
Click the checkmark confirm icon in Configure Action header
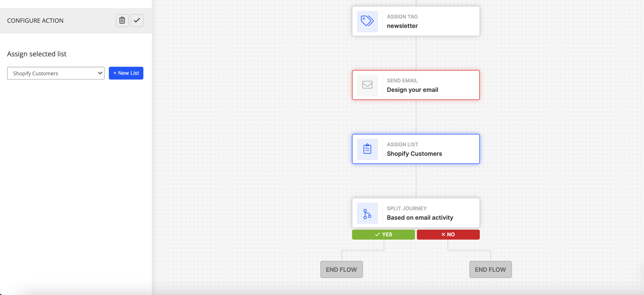pyautogui.click(x=137, y=21)
